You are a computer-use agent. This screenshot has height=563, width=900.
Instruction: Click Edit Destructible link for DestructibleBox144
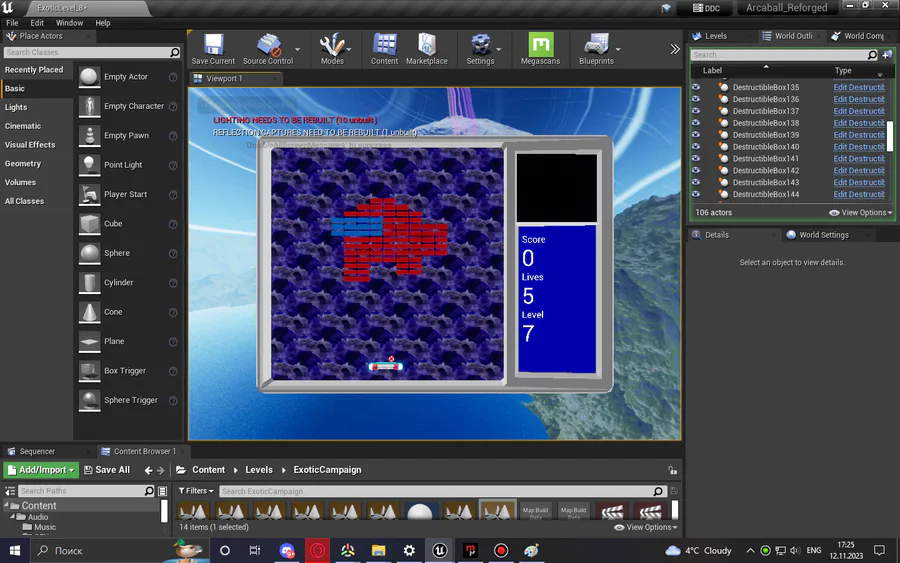pyautogui.click(x=859, y=195)
